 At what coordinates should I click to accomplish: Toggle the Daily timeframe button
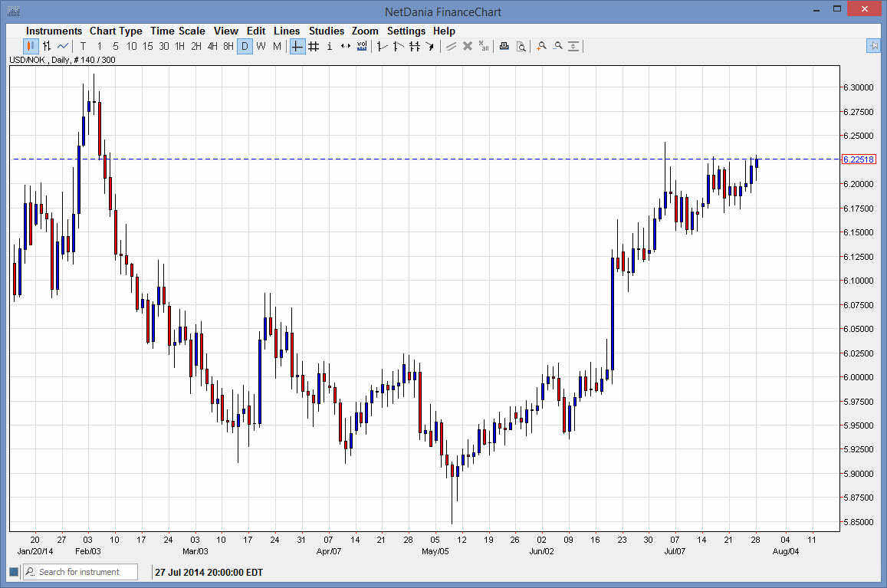[245, 46]
